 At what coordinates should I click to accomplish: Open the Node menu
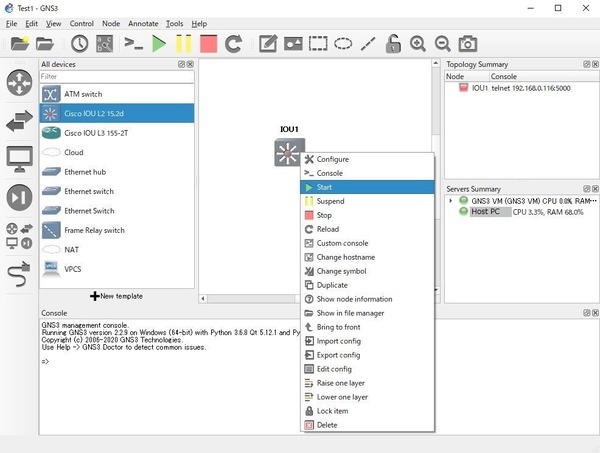point(111,24)
